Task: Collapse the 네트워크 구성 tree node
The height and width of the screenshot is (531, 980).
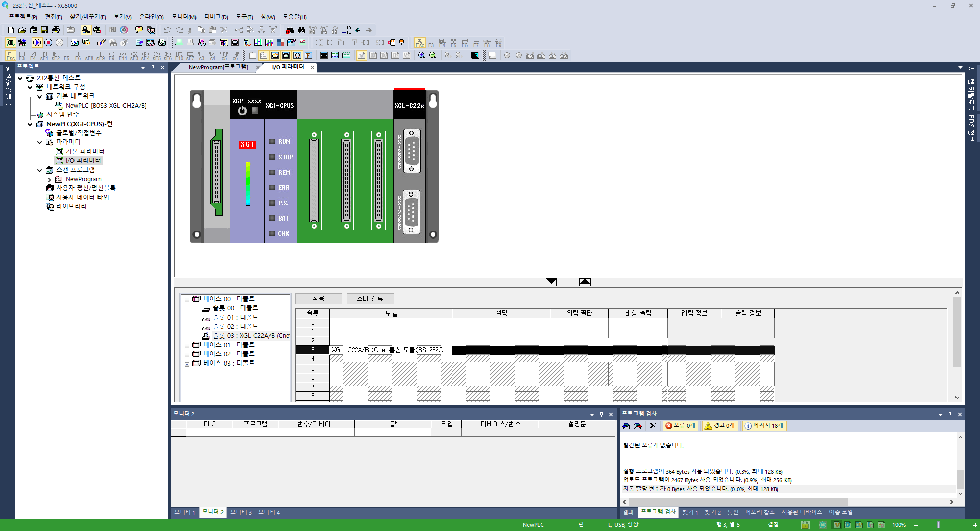Action: pos(30,87)
